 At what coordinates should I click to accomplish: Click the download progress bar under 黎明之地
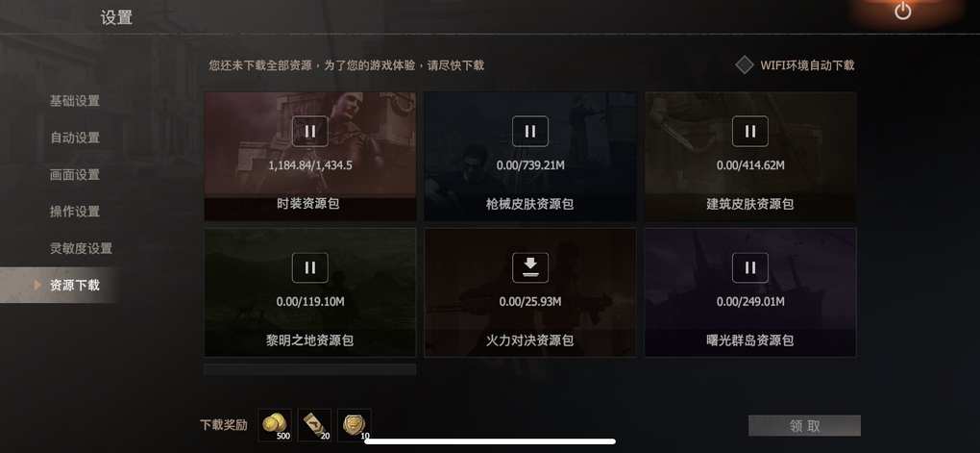(310, 369)
